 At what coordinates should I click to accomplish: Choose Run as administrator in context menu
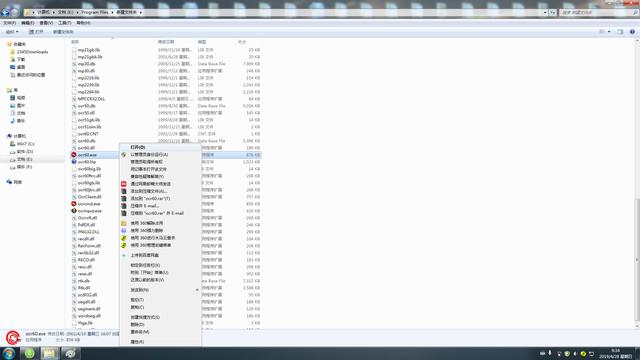click(149, 155)
